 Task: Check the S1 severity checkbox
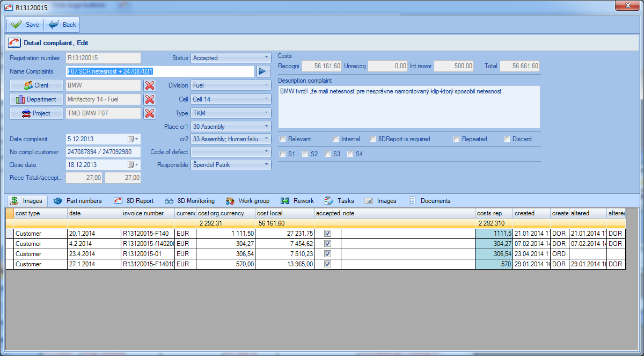pyautogui.click(x=282, y=154)
